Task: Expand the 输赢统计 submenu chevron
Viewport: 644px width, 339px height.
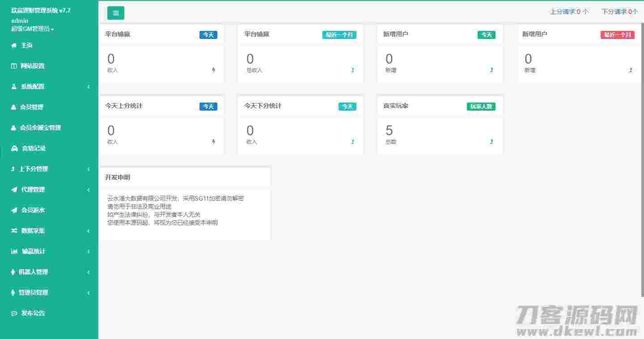Action: click(x=89, y=251)
